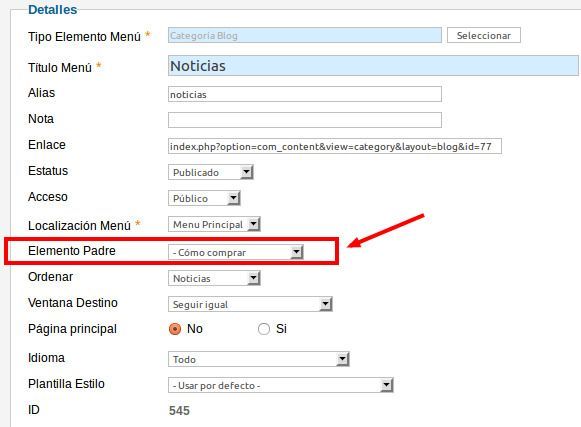The height and width of the screenshot is (427, 581).
Task: Click the Seleccionar button
Action: click(x=484, y=35)
